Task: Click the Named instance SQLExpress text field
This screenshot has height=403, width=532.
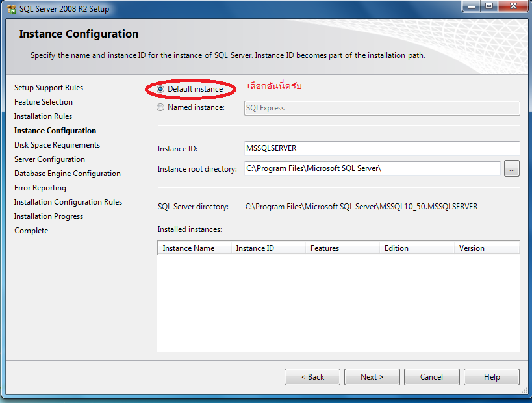Action: [382, 108]
